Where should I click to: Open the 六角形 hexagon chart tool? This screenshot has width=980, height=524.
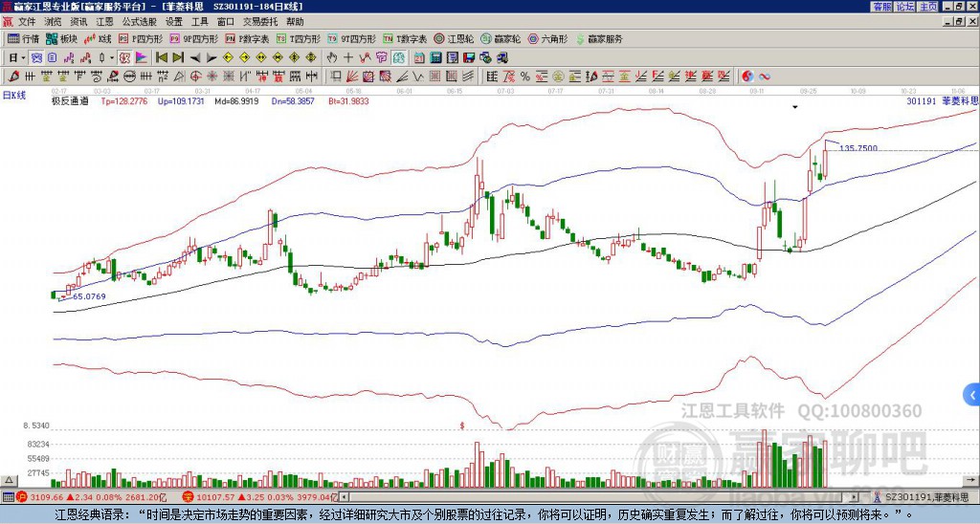[548, 38]
